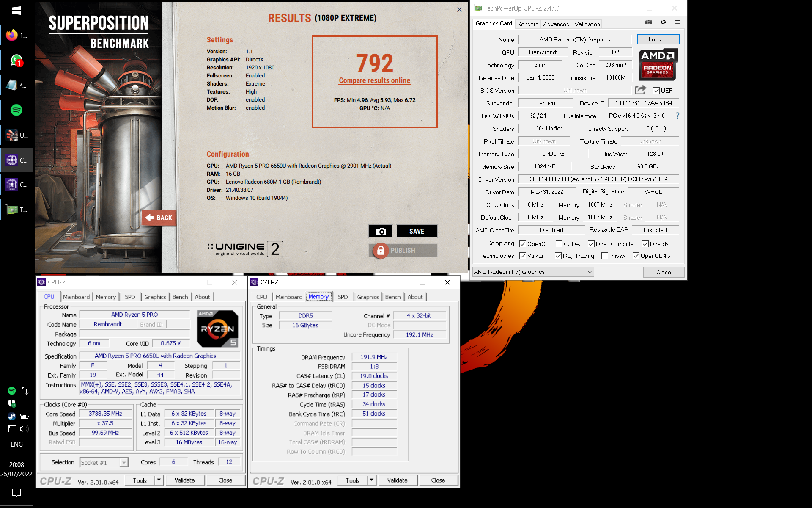
Task: Click the PUBLISH button in Superposition
Action: point(403,251)
